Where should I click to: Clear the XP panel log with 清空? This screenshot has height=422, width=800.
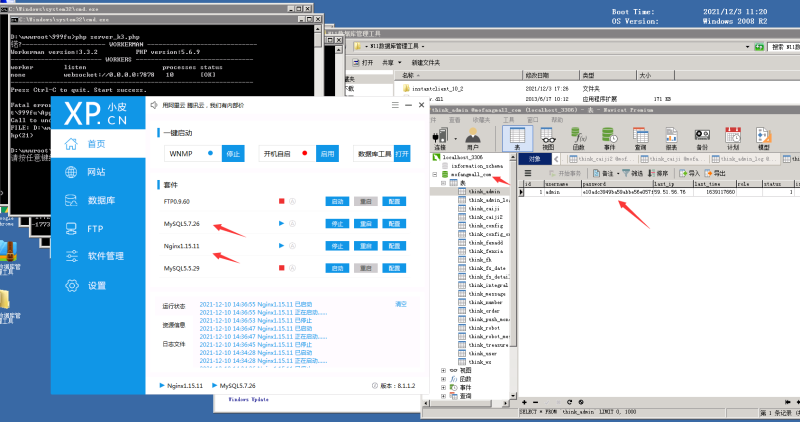[x=401, y=304]
